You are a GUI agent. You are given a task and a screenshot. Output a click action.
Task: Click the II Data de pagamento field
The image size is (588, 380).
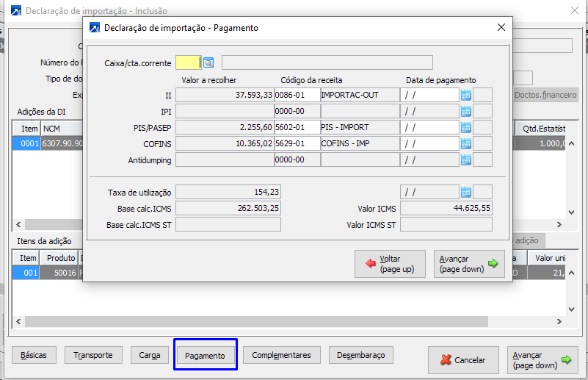click(429, 95)
